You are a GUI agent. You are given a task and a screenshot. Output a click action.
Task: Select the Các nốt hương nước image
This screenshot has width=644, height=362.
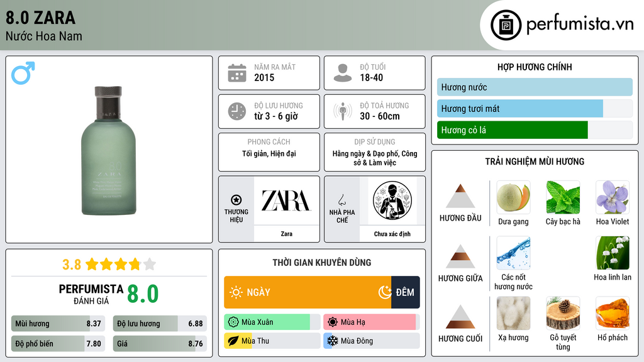pyautogui.click(x=513, y=253)
